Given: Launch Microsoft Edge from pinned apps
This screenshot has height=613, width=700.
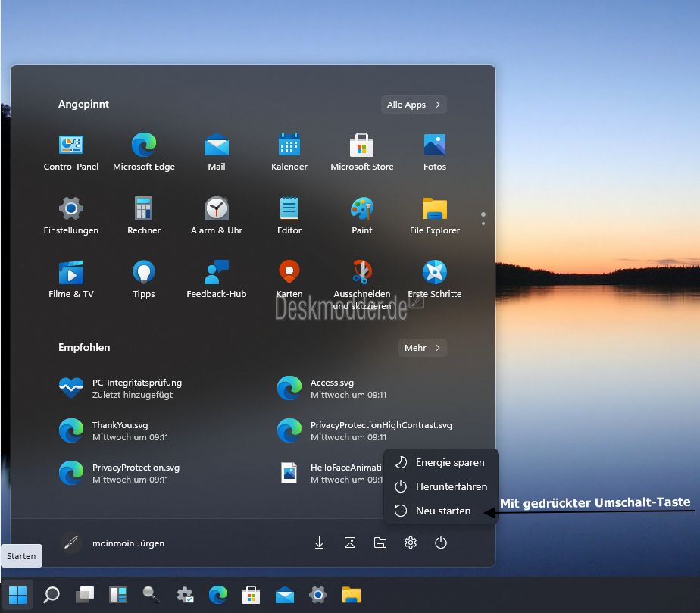Looking at the screenshot, I should (x=144, y=152).
